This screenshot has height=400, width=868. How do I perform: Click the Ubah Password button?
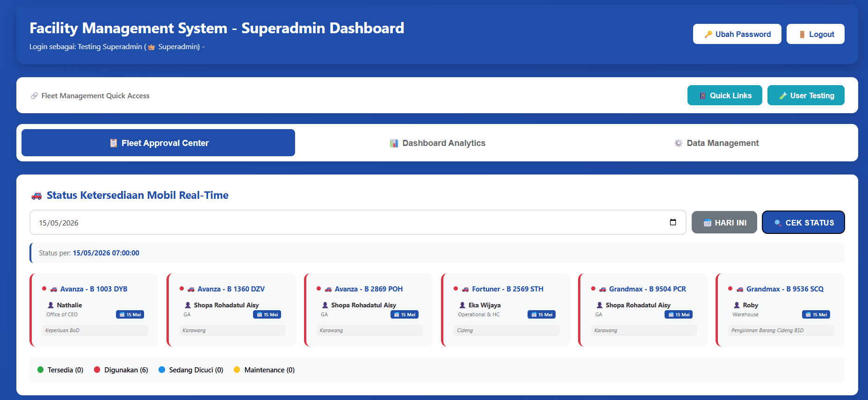point(737,34)
